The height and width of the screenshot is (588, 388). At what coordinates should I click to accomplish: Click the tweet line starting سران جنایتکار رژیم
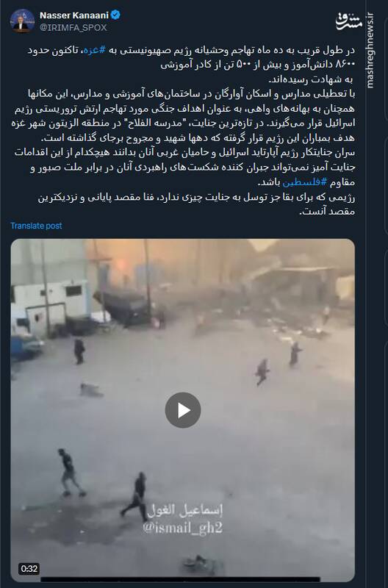[x=184, y=153]
